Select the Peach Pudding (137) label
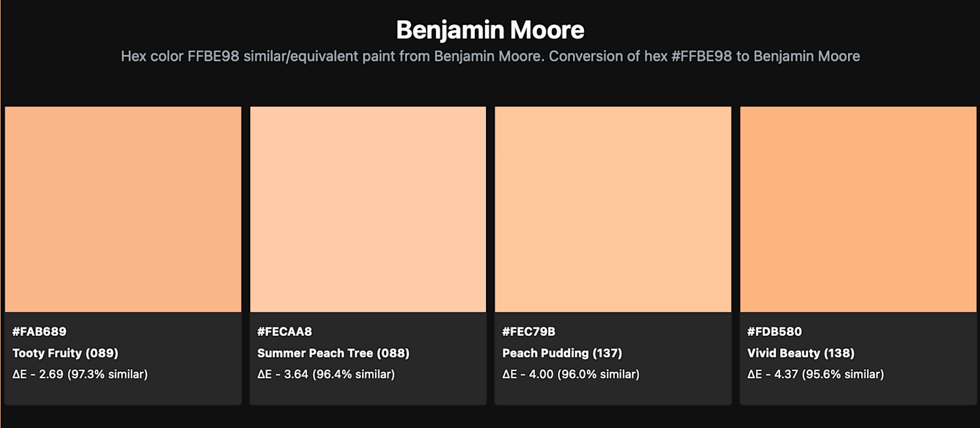 tap(562, 353)
